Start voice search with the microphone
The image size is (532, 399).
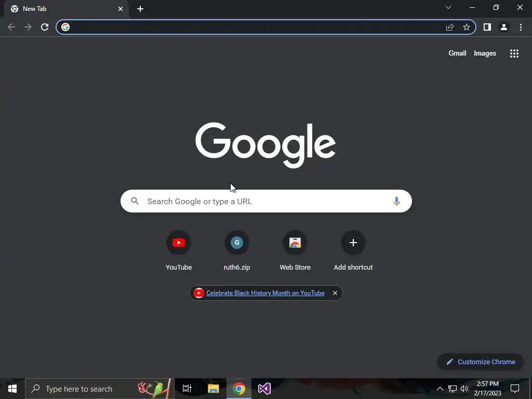(x=396, y=201)
